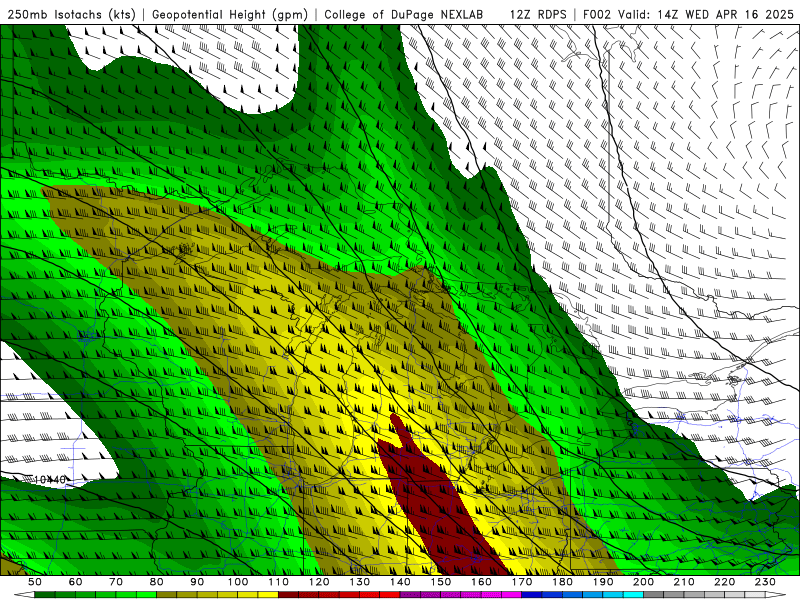
Task: Click the 'Geopotential Height (gpm)' header text
Action: click(x=230, y=15)
